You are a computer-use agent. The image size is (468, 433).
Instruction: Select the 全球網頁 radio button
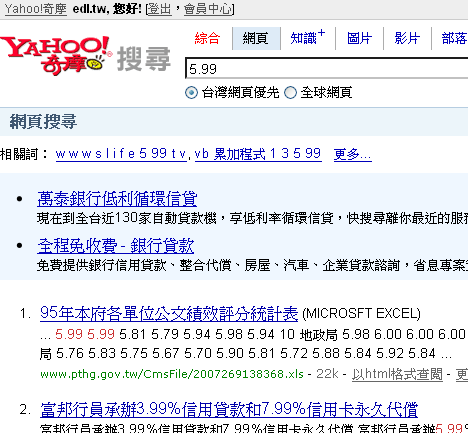(x=290, y=92)
